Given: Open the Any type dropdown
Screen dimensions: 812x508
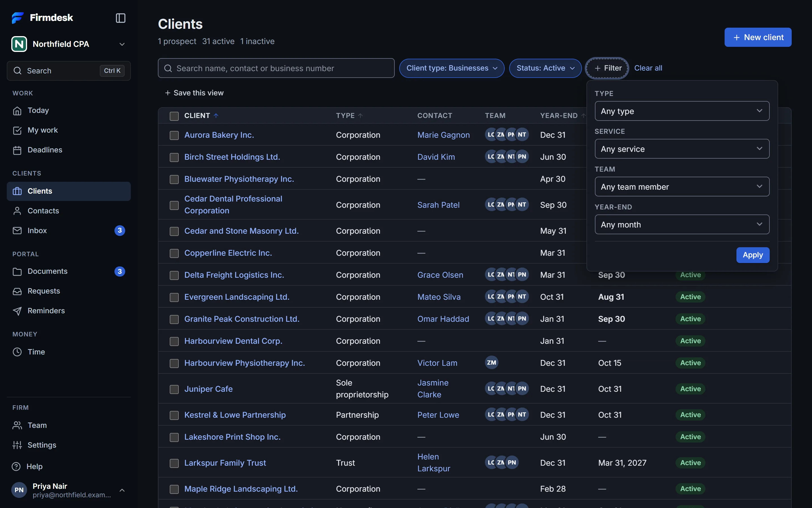Looking at the screenshot, I should click(682, 111).
